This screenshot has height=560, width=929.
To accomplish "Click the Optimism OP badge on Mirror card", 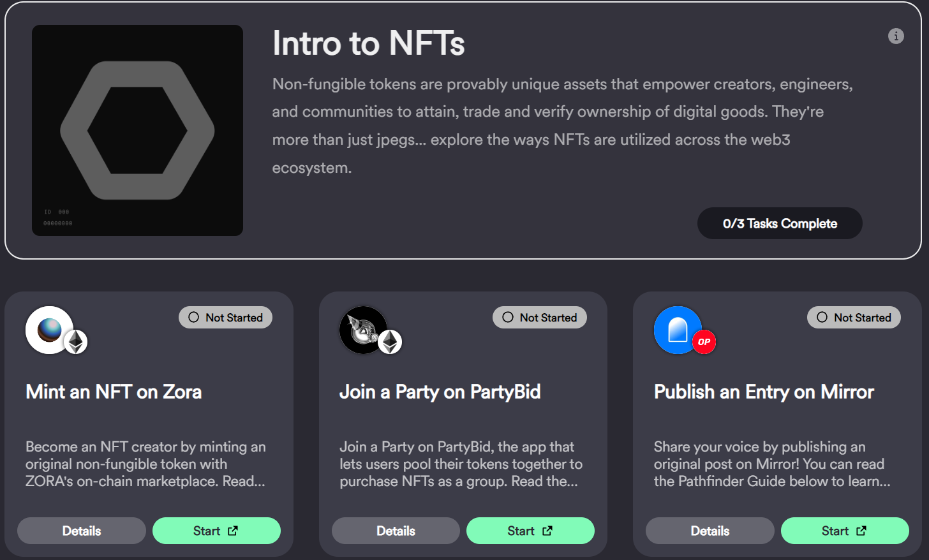I will tap(704, 342).
